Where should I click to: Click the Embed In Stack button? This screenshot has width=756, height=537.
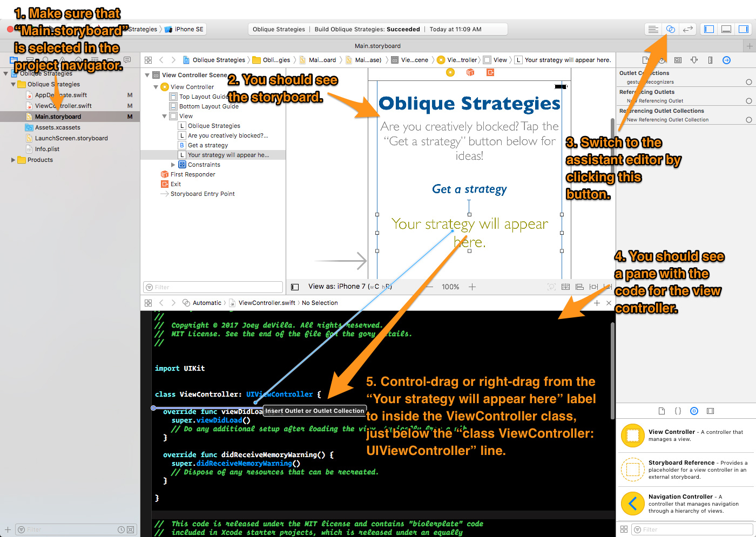point(565,287)
